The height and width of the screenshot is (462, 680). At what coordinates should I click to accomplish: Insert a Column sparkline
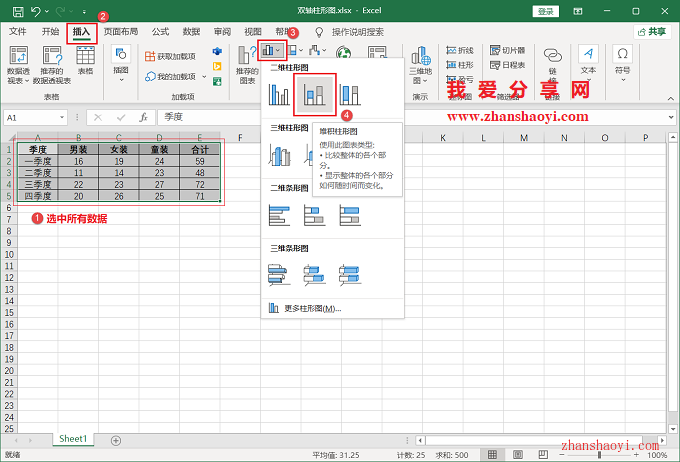click(x=460, y=65)
